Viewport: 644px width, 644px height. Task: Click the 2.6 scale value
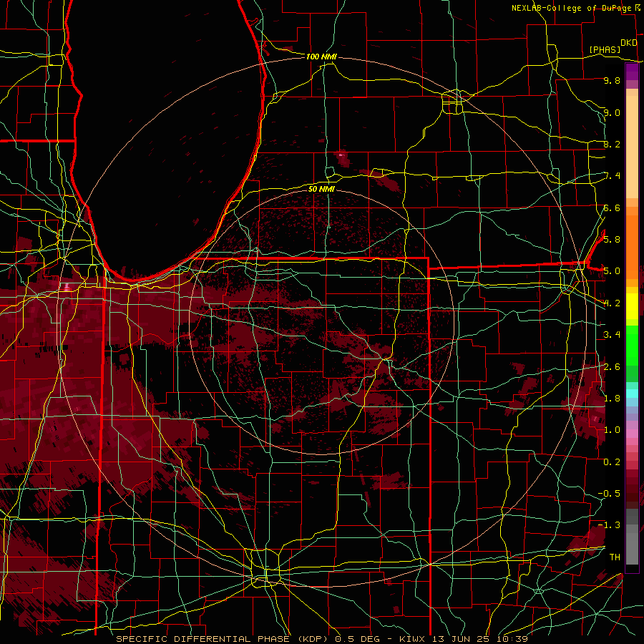pos(612,367)
